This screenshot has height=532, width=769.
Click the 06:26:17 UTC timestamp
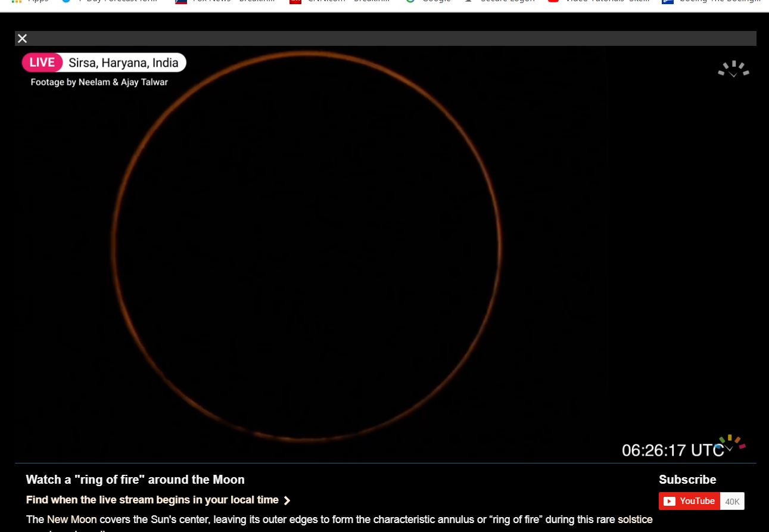pyautogui.click(x=672, y=450)
